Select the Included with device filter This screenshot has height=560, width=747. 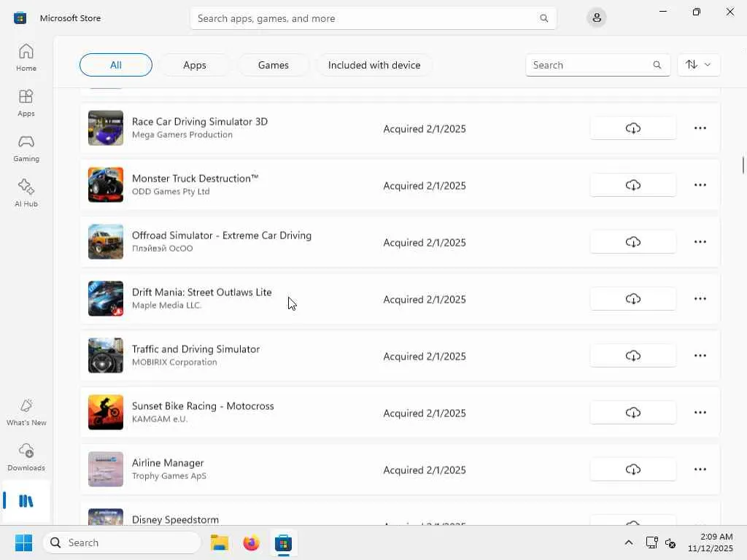click(374, 65)
